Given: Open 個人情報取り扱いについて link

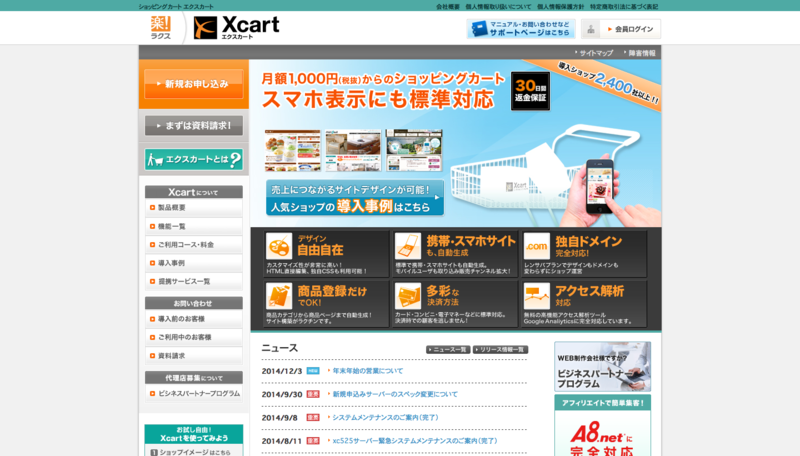Looking at the screenshot, I should pyautogui.click(x=498, y=7).
